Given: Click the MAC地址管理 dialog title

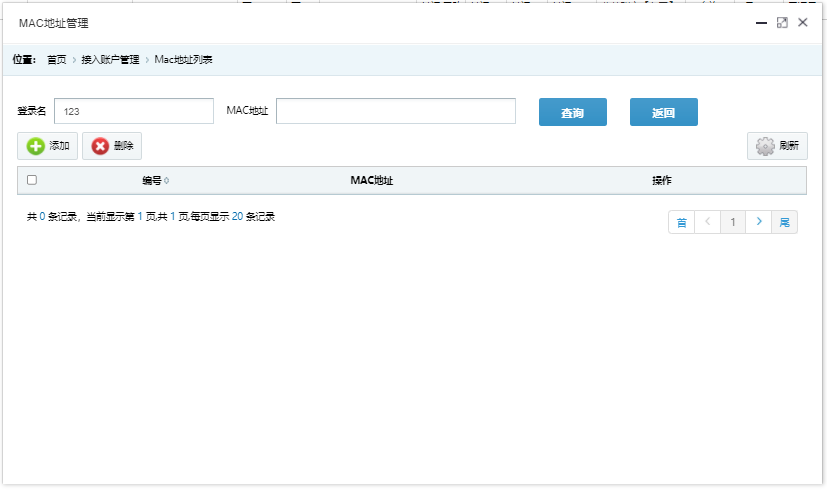Looking at the screenshot, I should [54, 23].
